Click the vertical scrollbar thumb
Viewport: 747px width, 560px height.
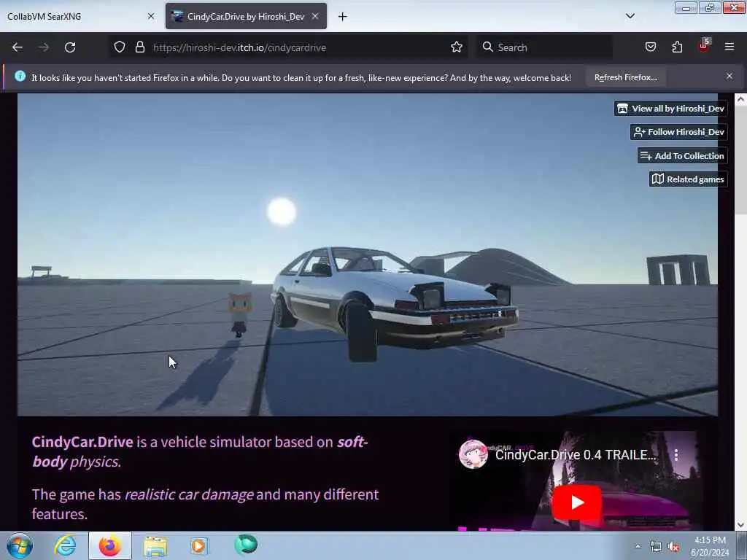(740, 160)
